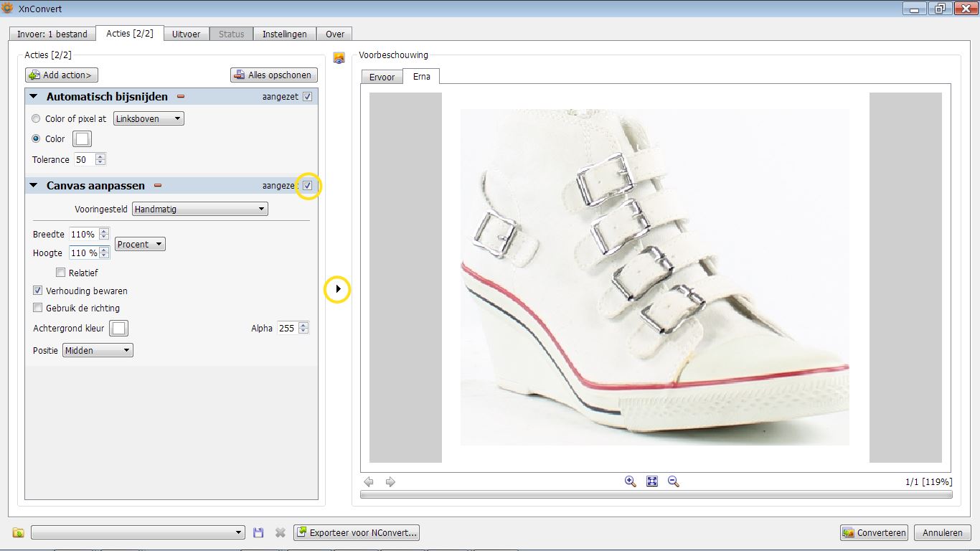Select the 'Color of pixel at' radio button

point(36,119)
